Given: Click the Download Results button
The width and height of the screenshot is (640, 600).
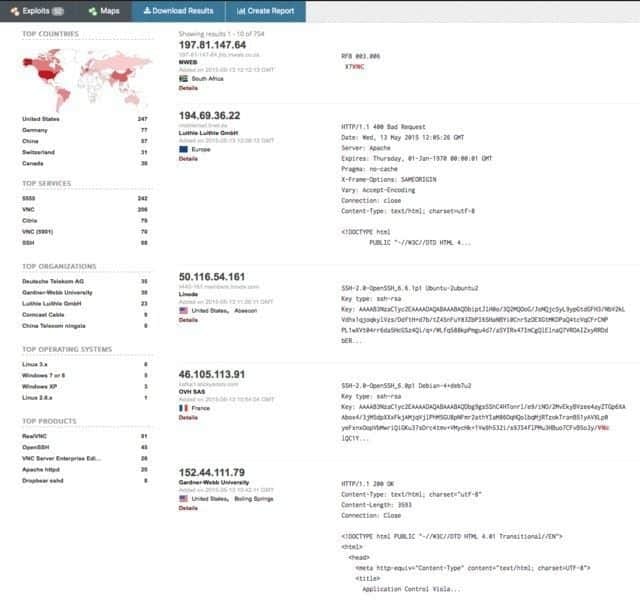Looking at the screenshot, I should pyautogui.click(x=178, y=11).
